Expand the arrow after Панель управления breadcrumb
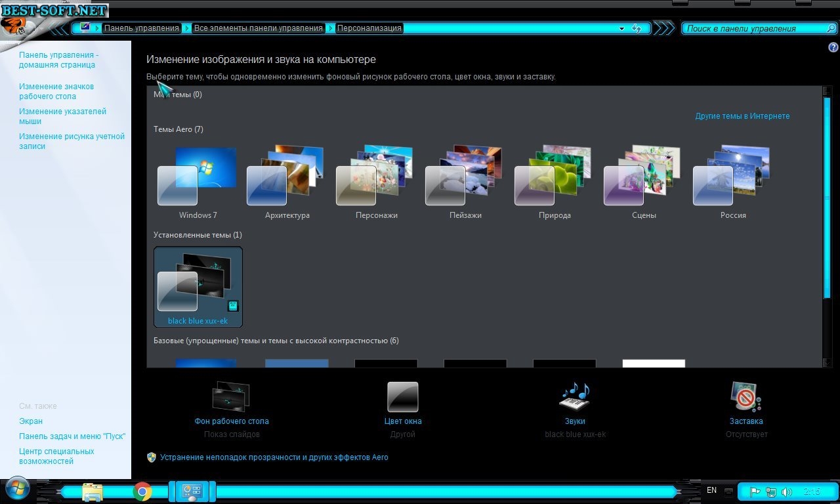The width and height of the screenshot is (840, 504). pyautogui.click(x=187, y=28)
